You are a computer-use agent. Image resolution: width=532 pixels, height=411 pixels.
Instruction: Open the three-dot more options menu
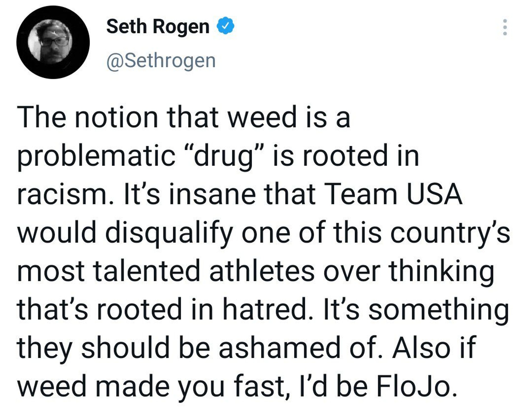click(x=505, y=27)
